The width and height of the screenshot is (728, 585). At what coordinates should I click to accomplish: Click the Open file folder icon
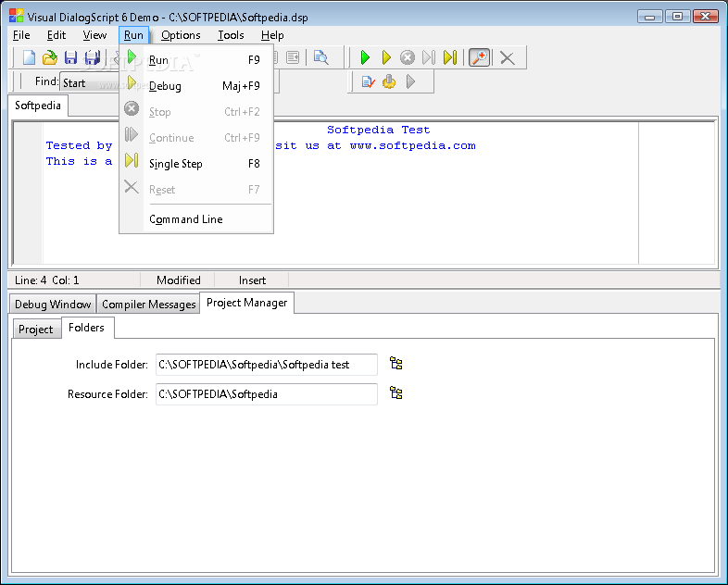50,57
